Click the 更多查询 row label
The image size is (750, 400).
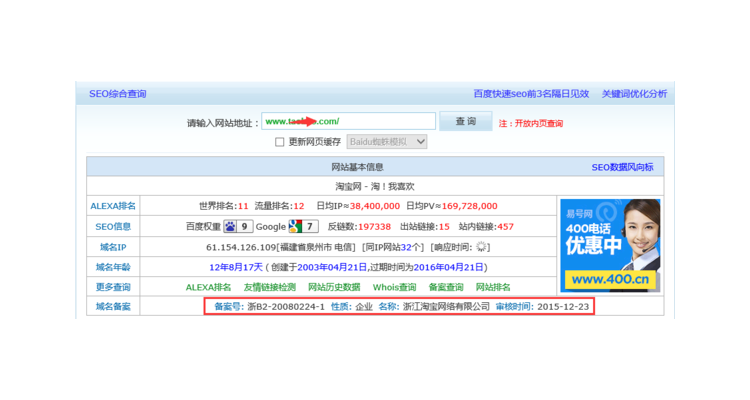tap(113, 287)
